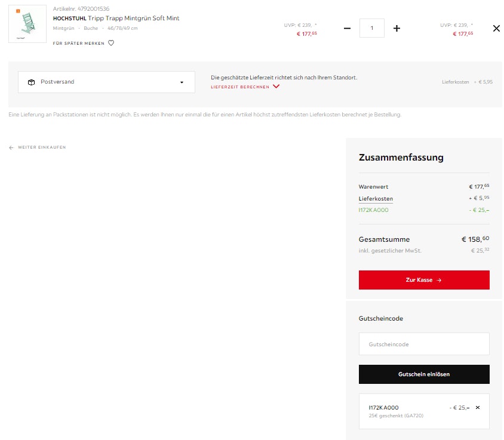
Task: Click the quantity number field
Action: [372, 28]
